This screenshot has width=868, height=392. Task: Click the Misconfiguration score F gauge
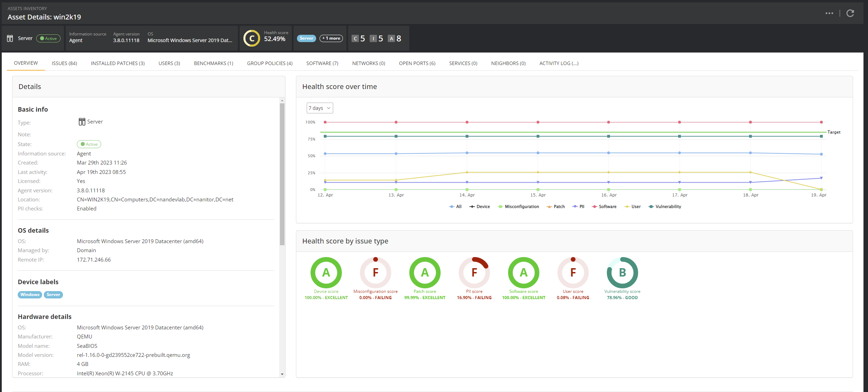(x=375, y=272)
